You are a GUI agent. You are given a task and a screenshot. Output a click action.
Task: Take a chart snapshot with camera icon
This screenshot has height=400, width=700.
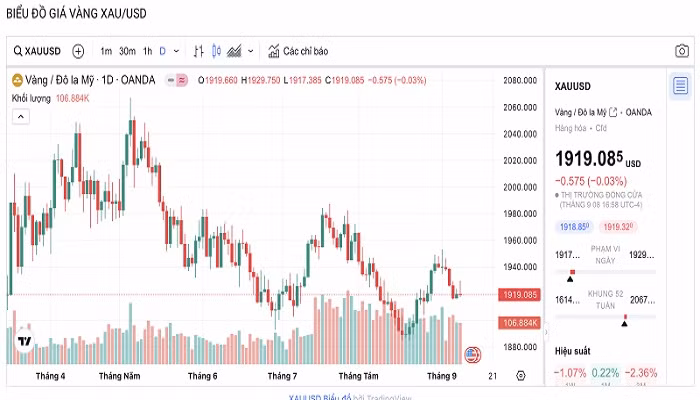point(682,51)
